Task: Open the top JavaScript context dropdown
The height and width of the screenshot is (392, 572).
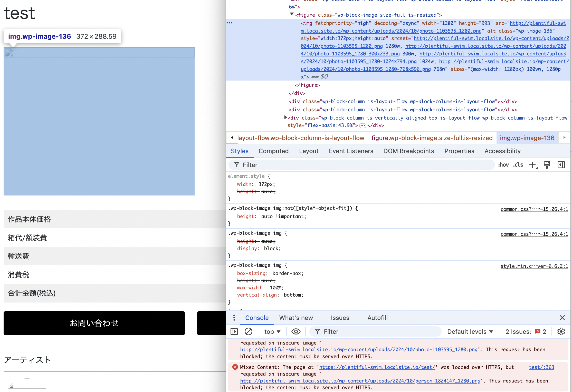Action: tap(272, 332)
